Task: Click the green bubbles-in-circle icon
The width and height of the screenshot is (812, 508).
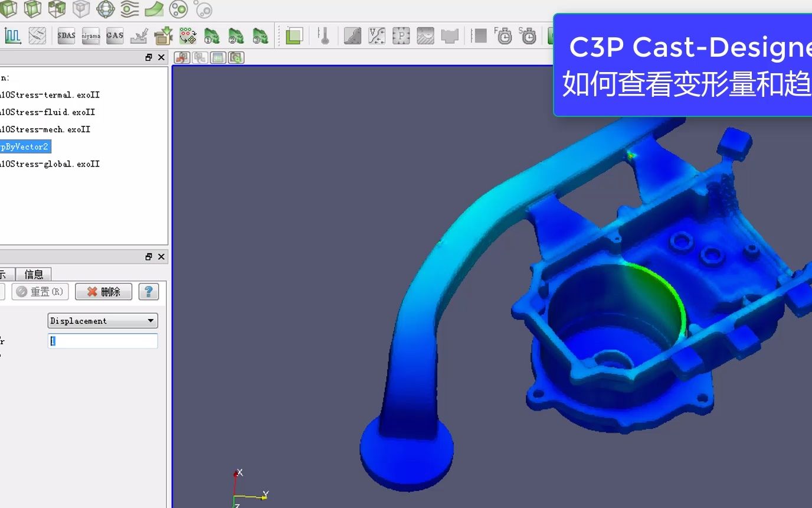Action: pos(178,9)
